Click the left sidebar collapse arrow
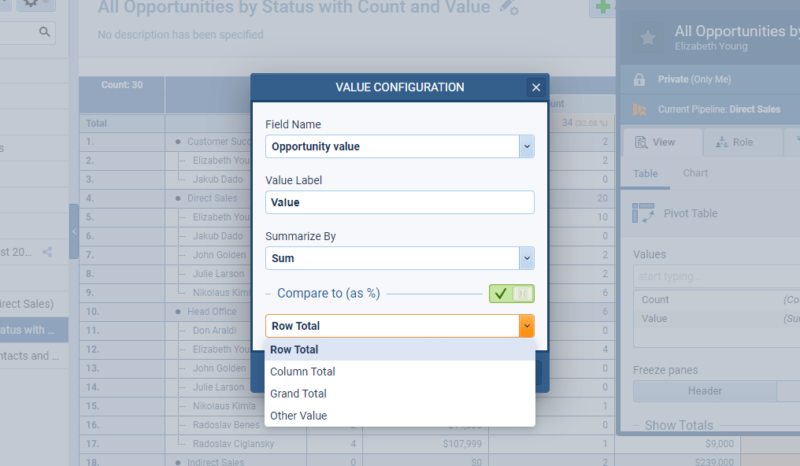Image resolution: width=800 pixels, height=466 pixels. click(x=74, y=231)
